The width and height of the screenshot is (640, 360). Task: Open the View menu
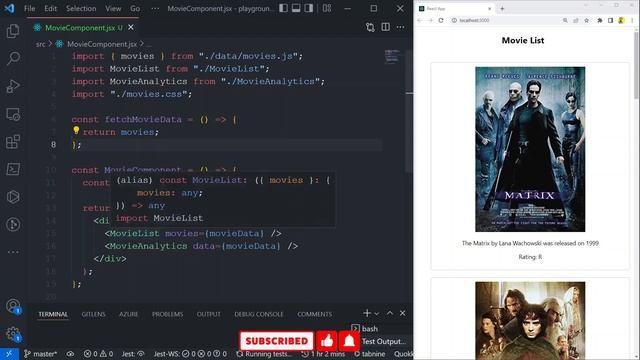tap(113, 8)
